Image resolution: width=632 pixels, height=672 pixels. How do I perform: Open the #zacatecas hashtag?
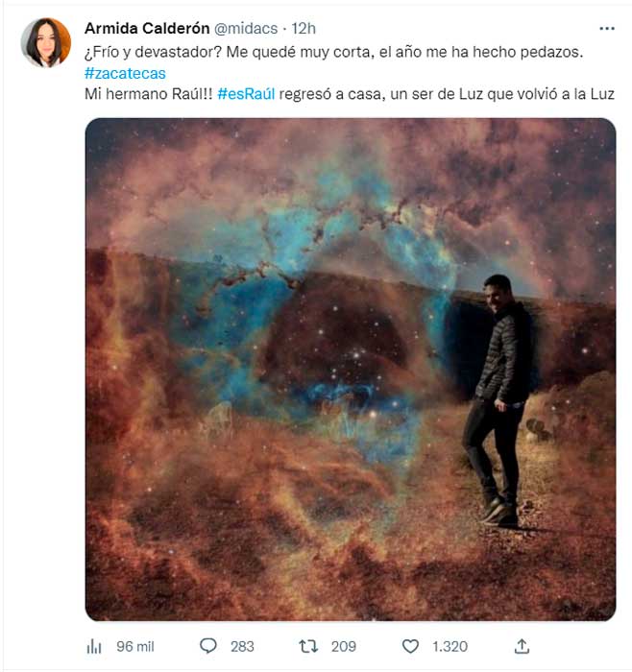pos(125,73)
